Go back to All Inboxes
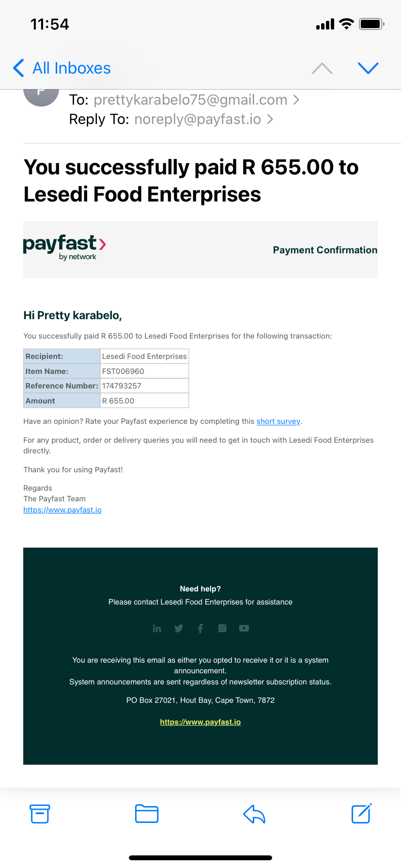The height and width of the screenshot is (868, 401). click(x=62, y=68)
